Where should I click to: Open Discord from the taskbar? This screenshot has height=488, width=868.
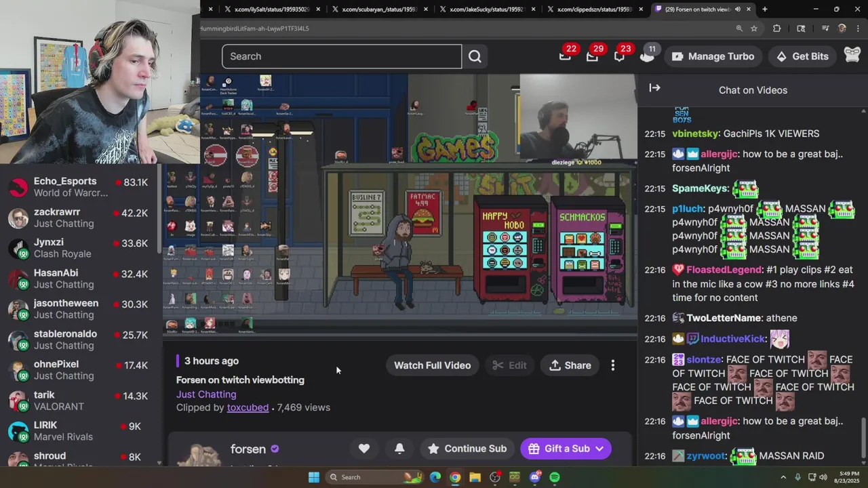(535, 477)
